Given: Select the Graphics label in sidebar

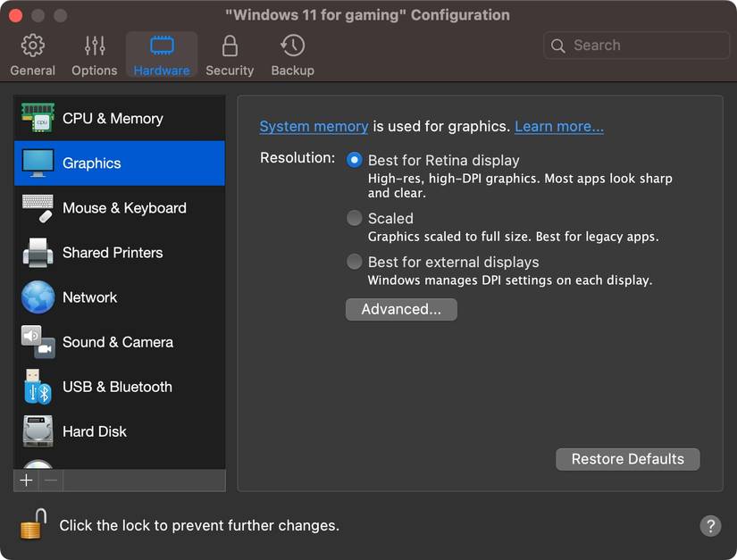Looking at the screenshot, I should pyautogui.click(x=92, y=163).
